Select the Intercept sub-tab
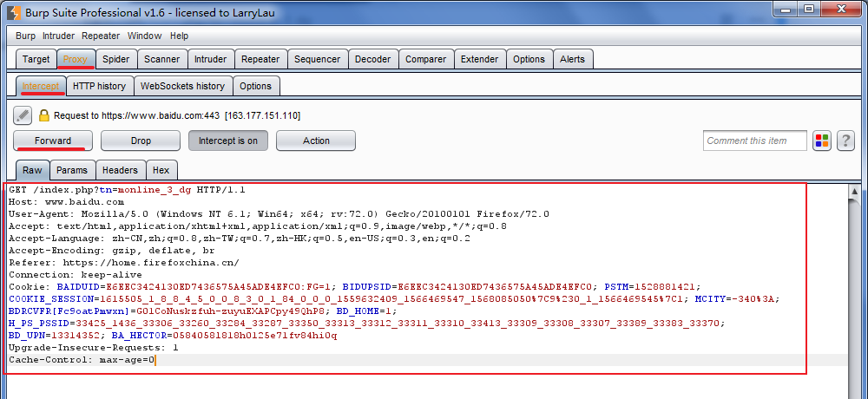This screenshot has width=868, height=399. [x=41, y=87]
